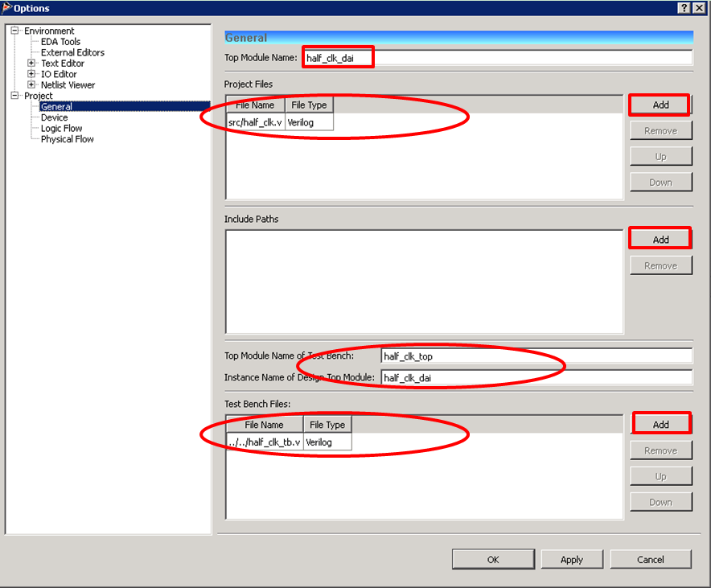Viewport: 711px width, 588px height.
Task: Expand the IO Editor tree node
Action: pyautogui.click(x=31, y=74)
